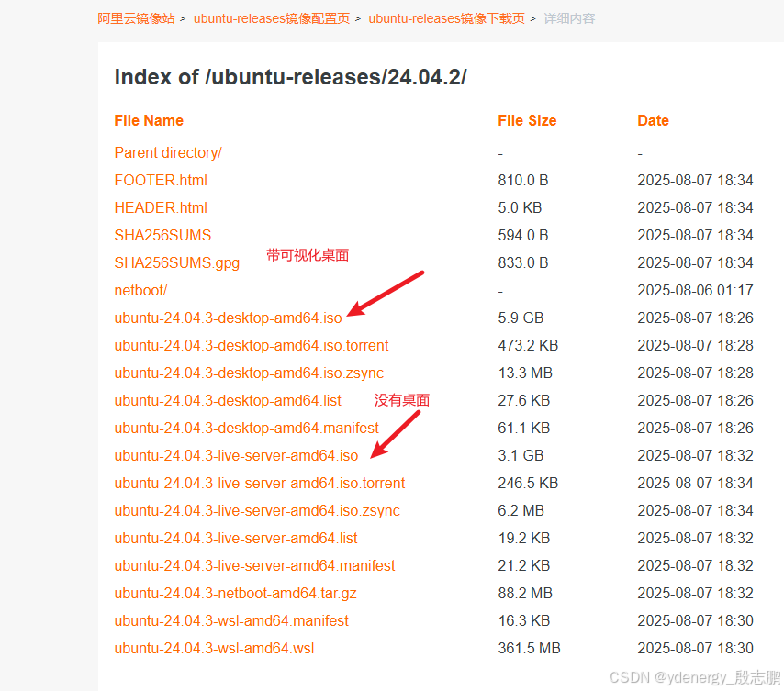This screenshot has height=691, width=784.
Task: Click the Index of /ubuntu-releases/24.04.2/ heading
Action: [x=290, y=77]
